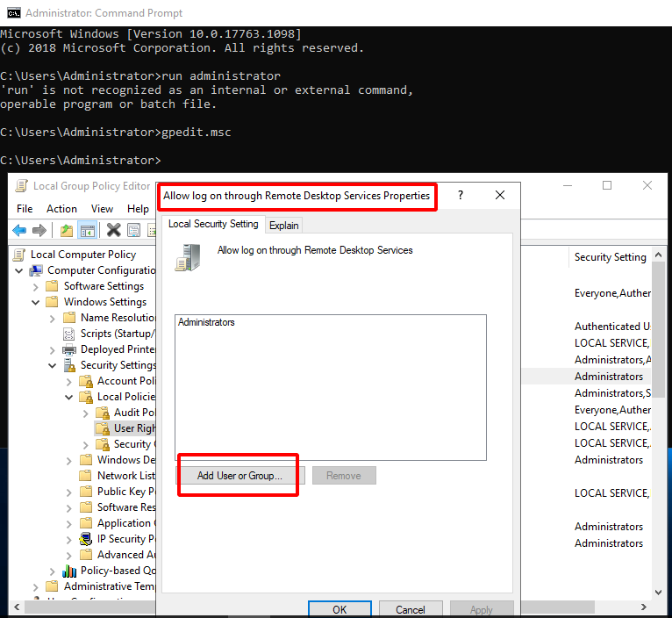Click the Cancel button
Image resolution: width=672 pixels, height=618 pixels.
(411, 609)
